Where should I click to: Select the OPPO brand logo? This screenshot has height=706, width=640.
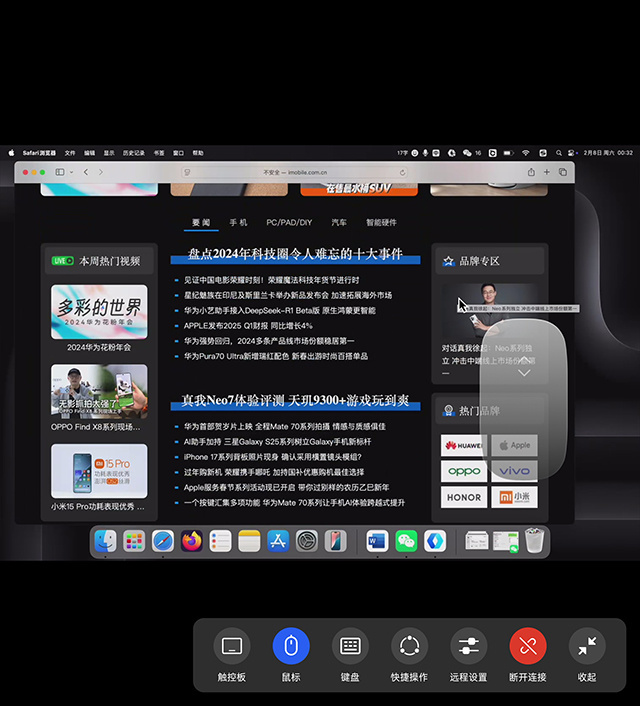pyautogui.click(x=464, y=471)
